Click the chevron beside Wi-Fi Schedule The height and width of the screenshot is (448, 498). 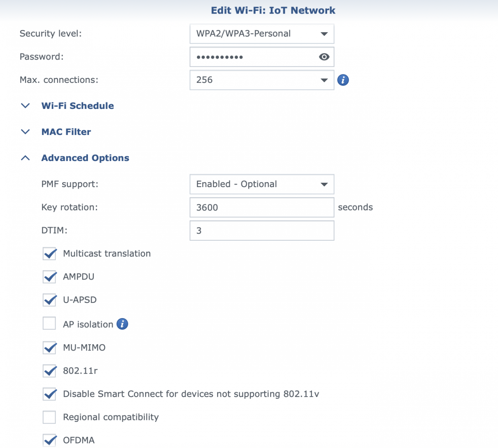[25, 105]
